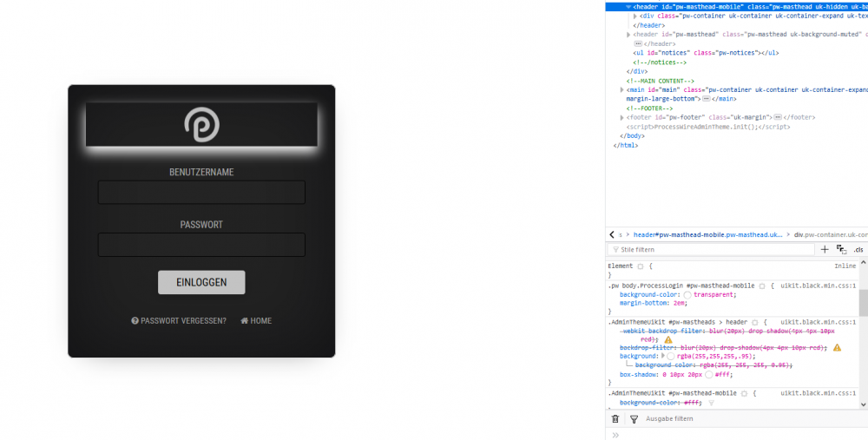The image size is (868, 440).
Task: Clear console output with the trash icon
Action: point(615,418)
